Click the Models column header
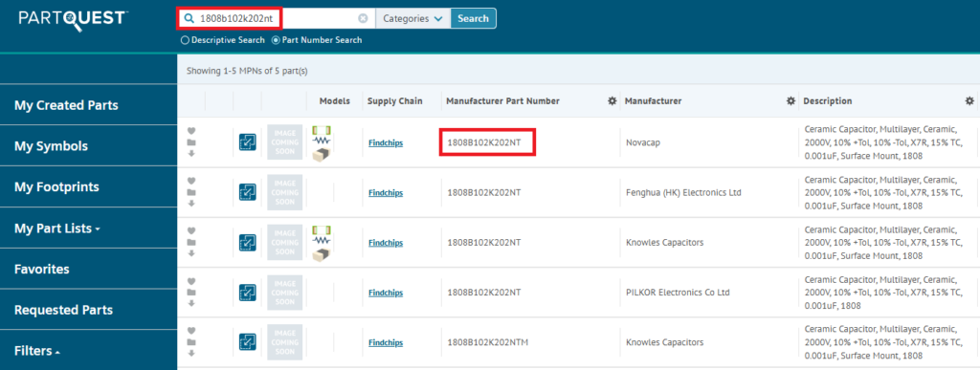 click(x=335, y=101)
